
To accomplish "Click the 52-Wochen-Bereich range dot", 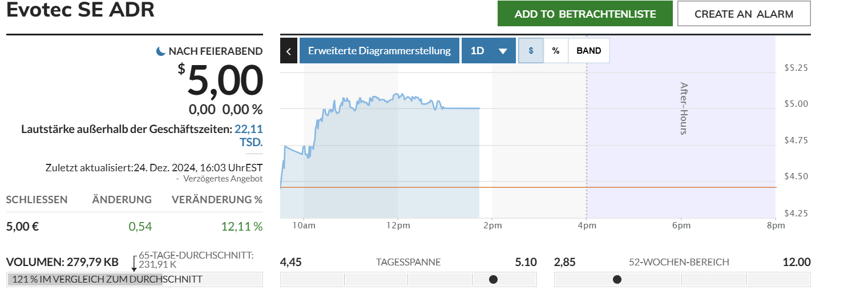I will (617, 279).
